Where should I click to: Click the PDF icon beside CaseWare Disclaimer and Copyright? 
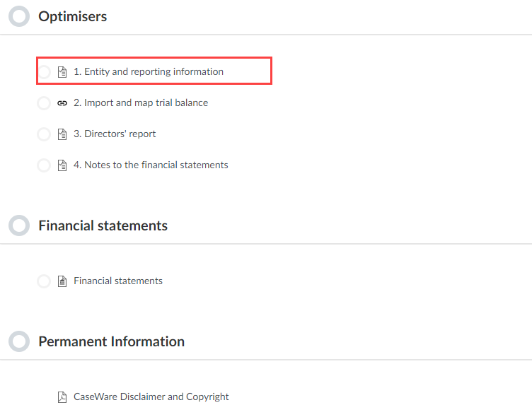62,397
